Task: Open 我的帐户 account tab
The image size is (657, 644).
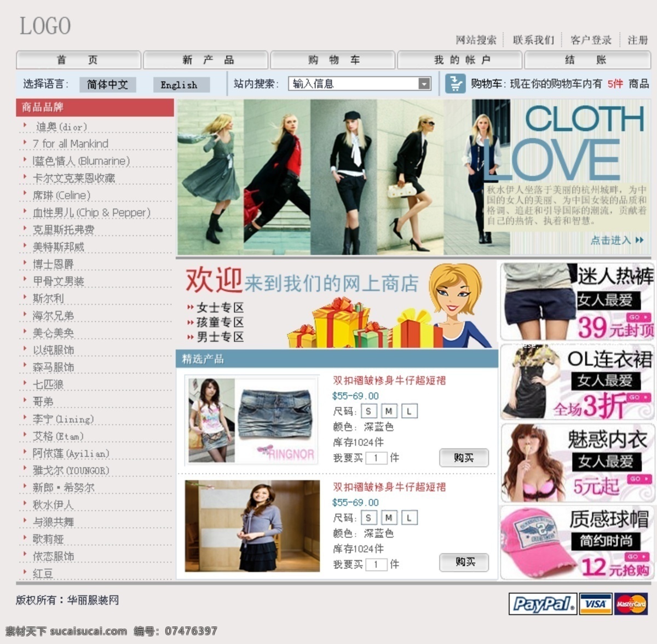Action: click(460, 60)
